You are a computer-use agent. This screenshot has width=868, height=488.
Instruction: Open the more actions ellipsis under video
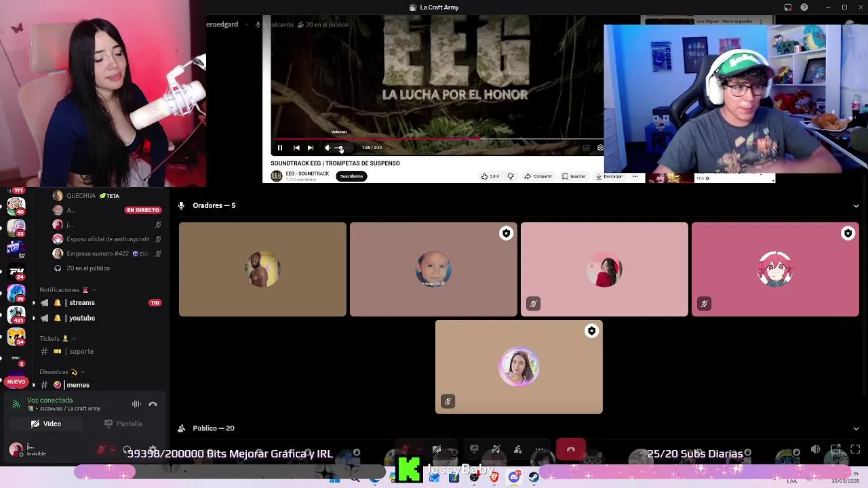pos(635,176)
